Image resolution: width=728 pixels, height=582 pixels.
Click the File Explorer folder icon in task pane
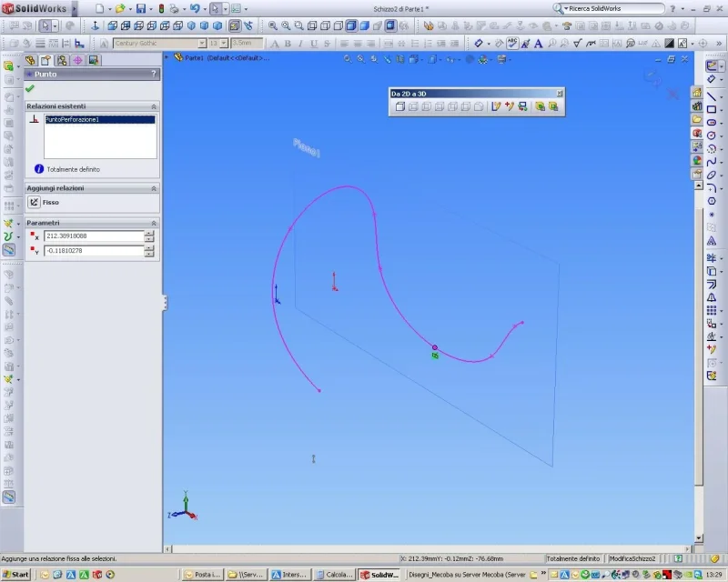(697, 119)
